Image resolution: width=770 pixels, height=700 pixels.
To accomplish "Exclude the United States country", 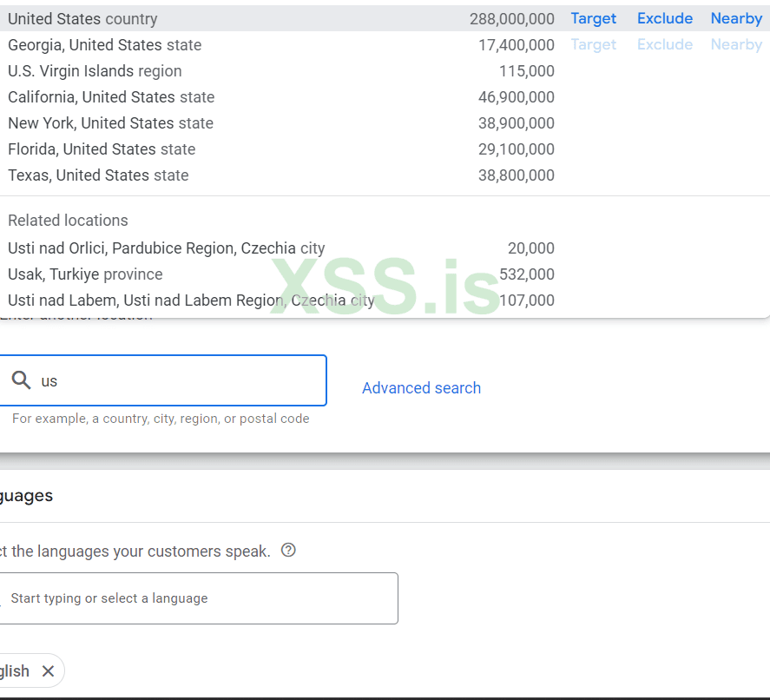I will coord(664,18).
